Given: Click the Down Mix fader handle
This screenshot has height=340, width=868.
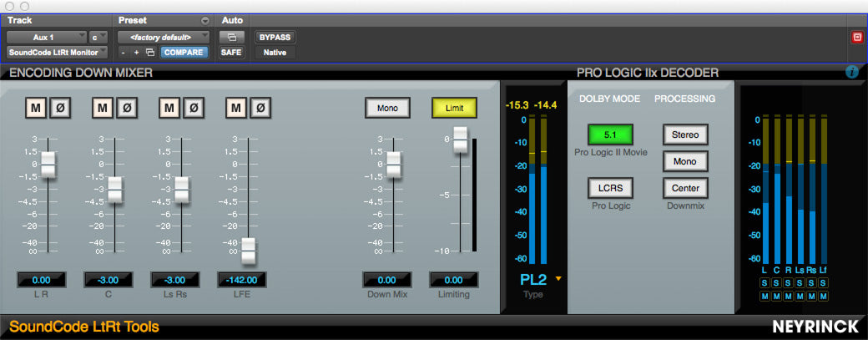Looking at the screenshot, I should click(394, 165).
